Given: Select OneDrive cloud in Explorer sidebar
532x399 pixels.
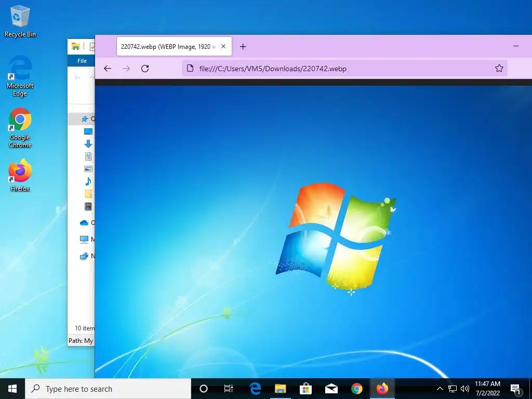Looking at the screenshot, I should 84,222.
